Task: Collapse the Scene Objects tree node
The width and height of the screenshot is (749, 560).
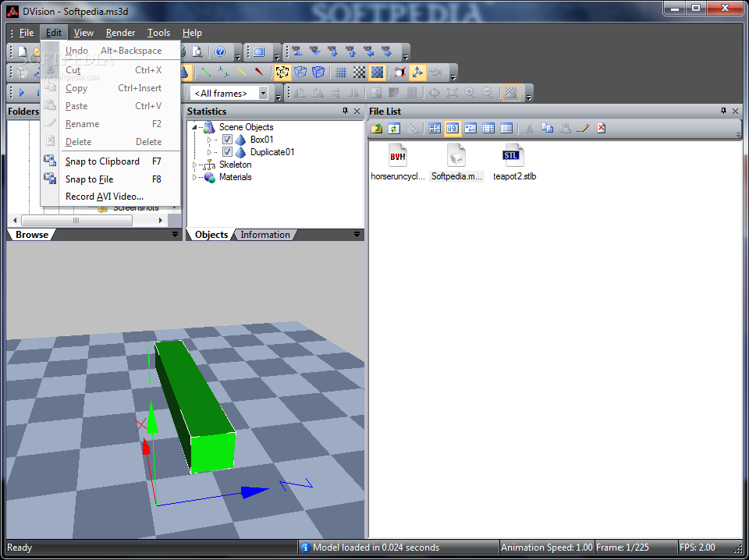Action: pos(194,127)
